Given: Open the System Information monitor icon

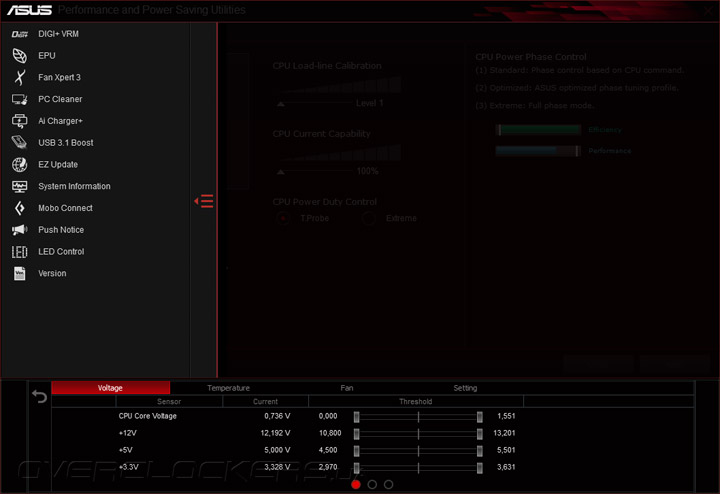Looking at the screenshot, I should pos(19,186).
